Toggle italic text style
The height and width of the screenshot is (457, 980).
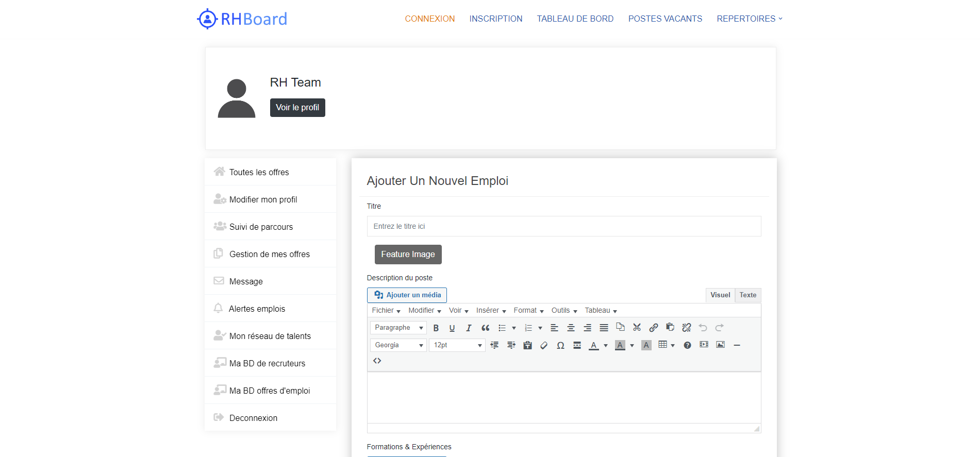469,328
